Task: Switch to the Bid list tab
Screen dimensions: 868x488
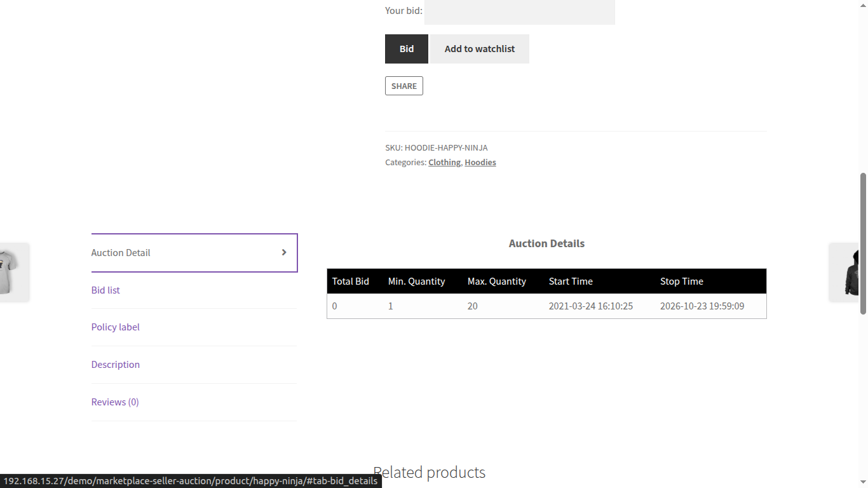Action: coord(105,290)
